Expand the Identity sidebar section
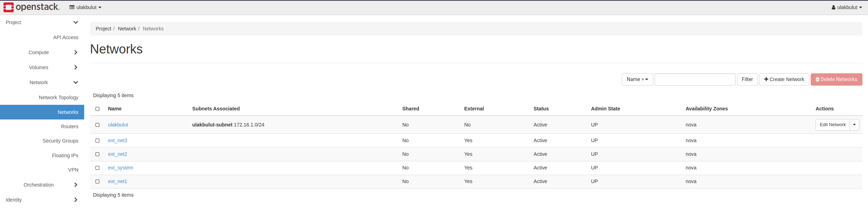868x211 pixels. click(x=42, y=200)
